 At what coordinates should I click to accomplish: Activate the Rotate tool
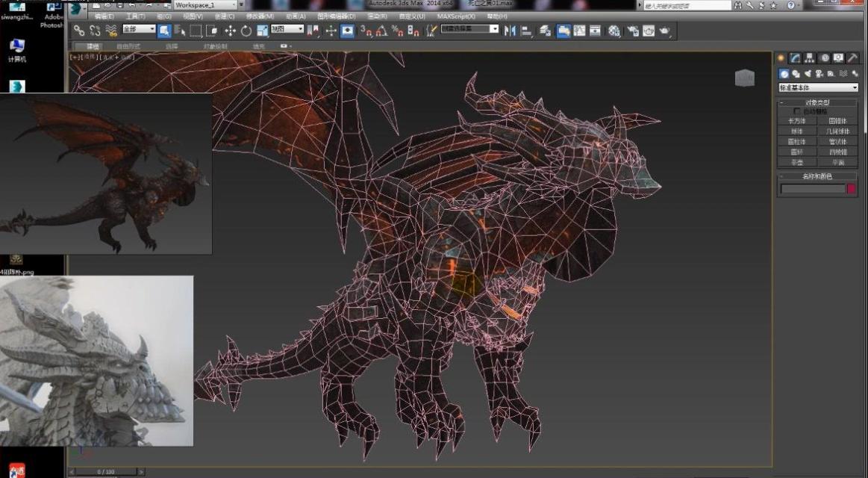[x=246, y=31]
